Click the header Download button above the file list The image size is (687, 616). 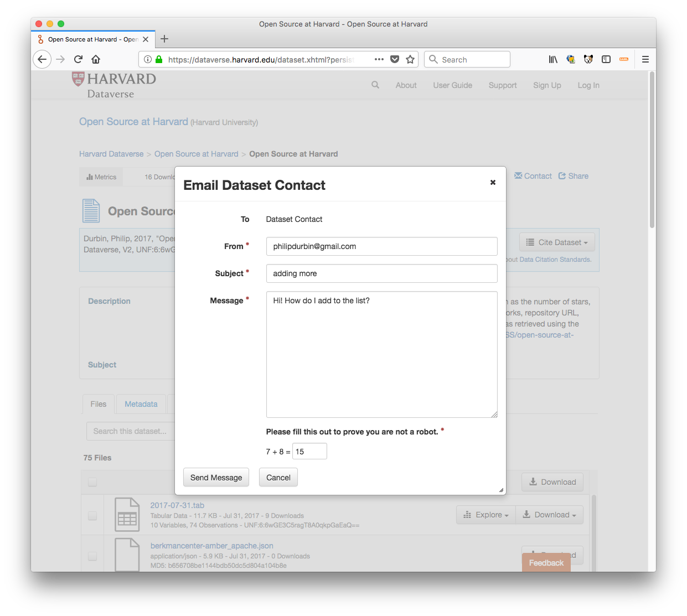(x=552, y=482)
